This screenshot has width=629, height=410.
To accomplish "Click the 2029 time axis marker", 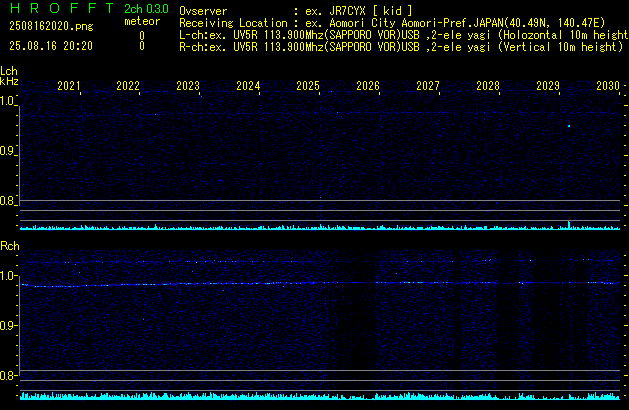I will point(548,85).
